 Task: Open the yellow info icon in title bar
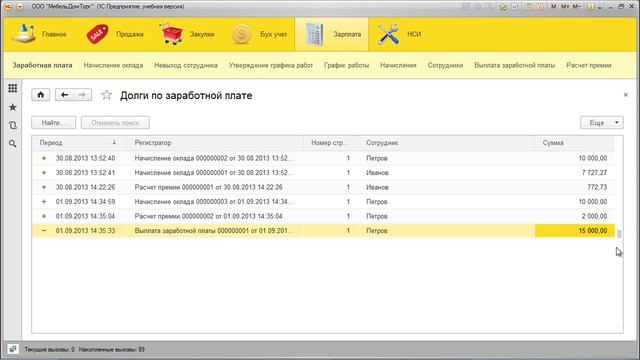tap(591, 7)
